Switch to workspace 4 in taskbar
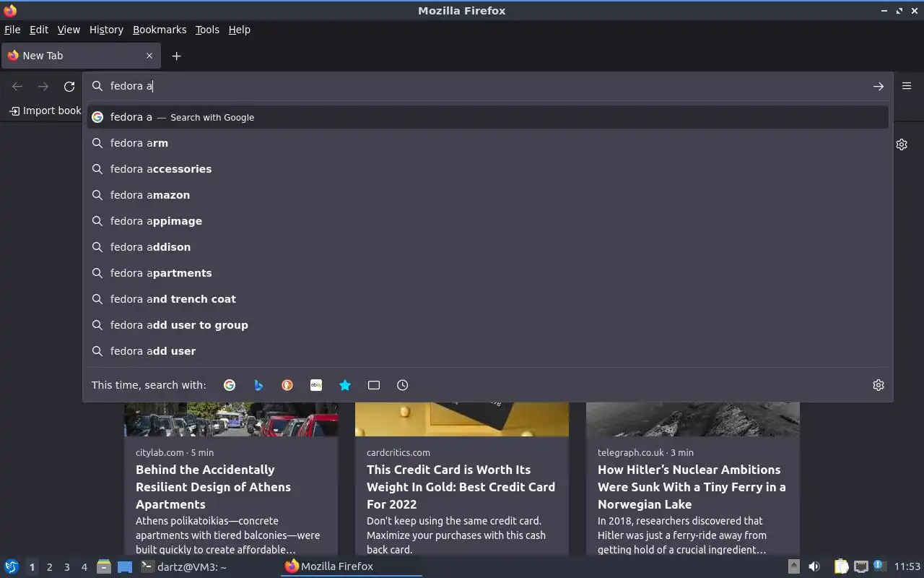This screenshot has width=924, height=578. click(x=84, y=567)
